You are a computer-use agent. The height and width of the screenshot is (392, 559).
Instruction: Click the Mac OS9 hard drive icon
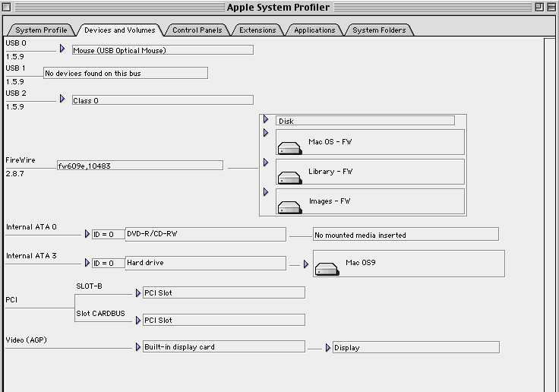pyautogui.click(x=327, y=269)
